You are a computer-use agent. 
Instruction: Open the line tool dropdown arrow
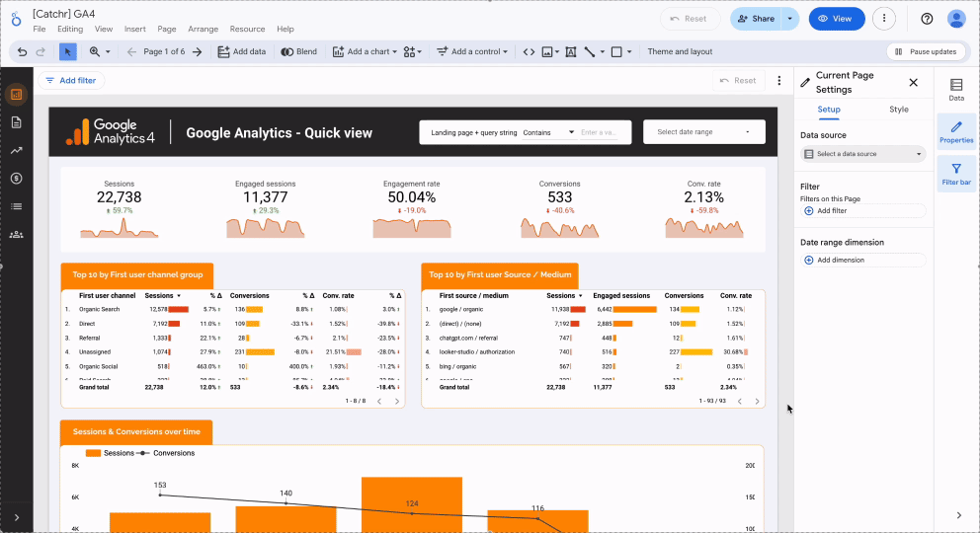coord(603,51)
